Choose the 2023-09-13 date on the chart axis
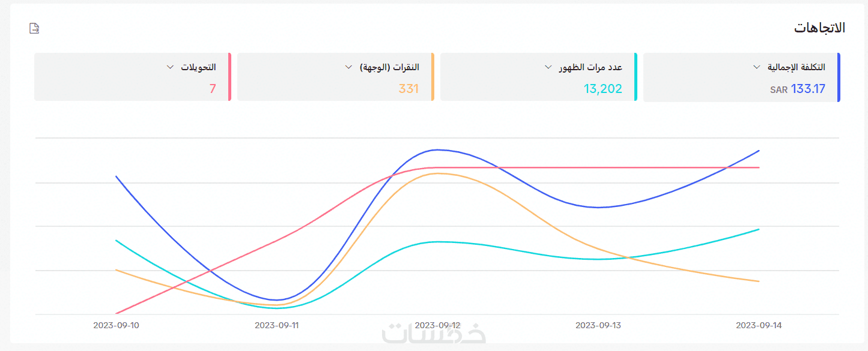868x351 pixels. click(x=598, y=325)
